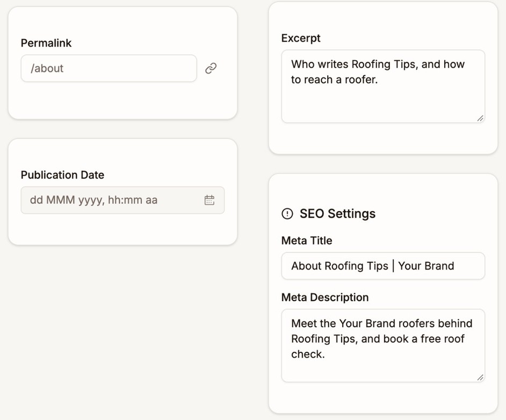Focus the Permalink /about input field

[x=109, y=68]
